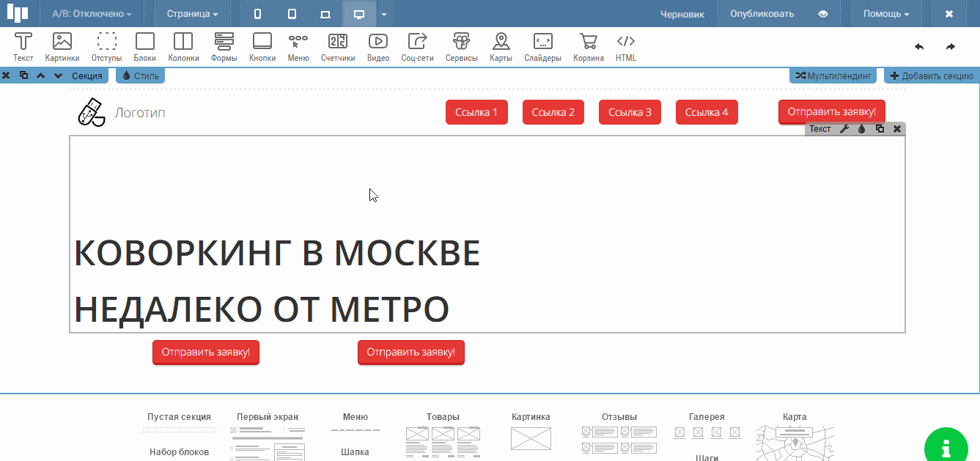Open the Карты maps tool
Image resolution: width=980 pixels, height=461 pixels.
coord(501,47)
